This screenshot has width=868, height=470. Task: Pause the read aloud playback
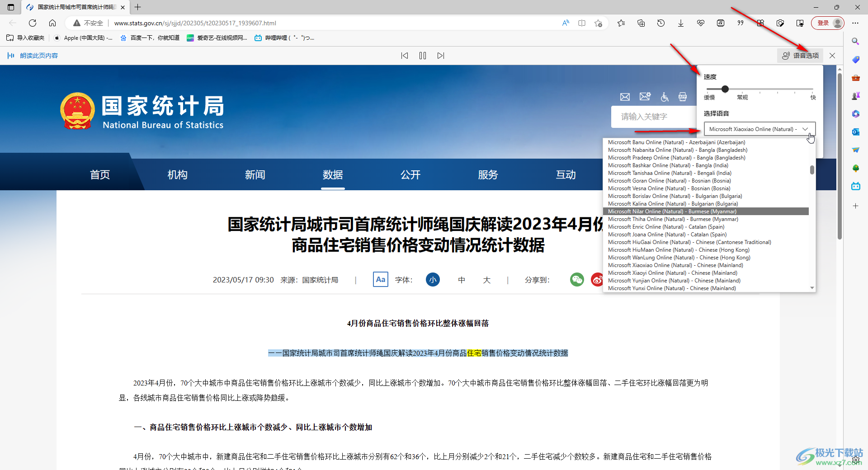pyautogui.click(x=423, y=56)
